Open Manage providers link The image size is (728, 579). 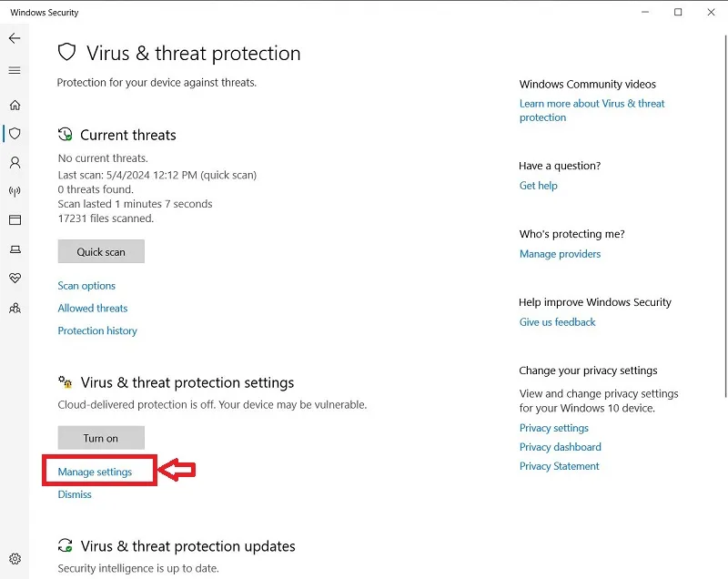click(x=560, y=254)
